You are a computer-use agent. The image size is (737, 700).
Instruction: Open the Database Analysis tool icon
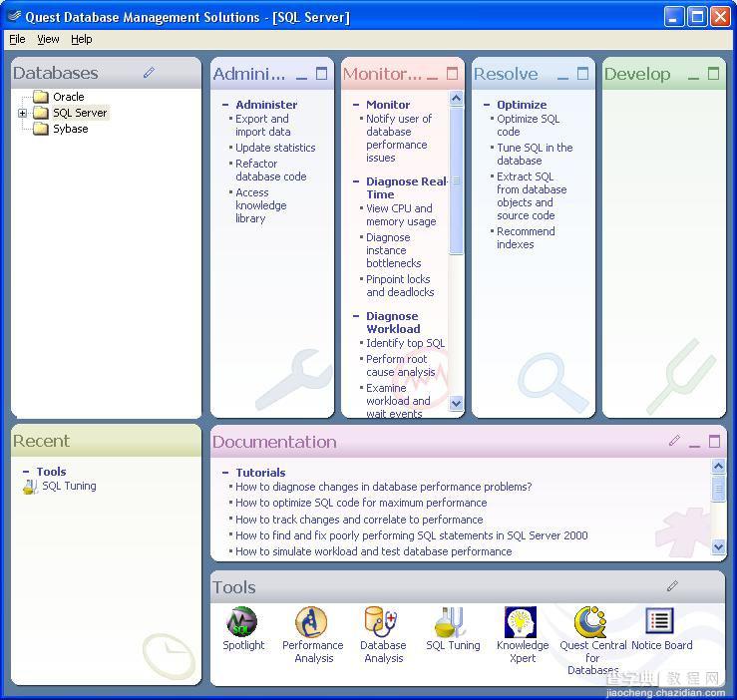(381, 621)
